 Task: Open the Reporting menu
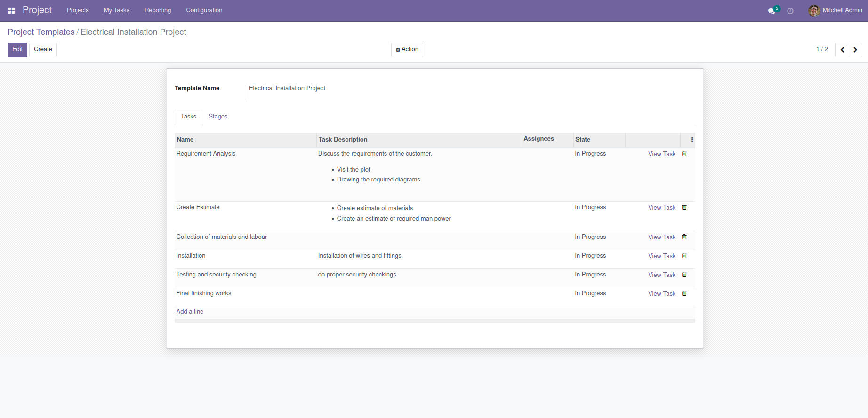pyautogui.click(x=158, y=10)
